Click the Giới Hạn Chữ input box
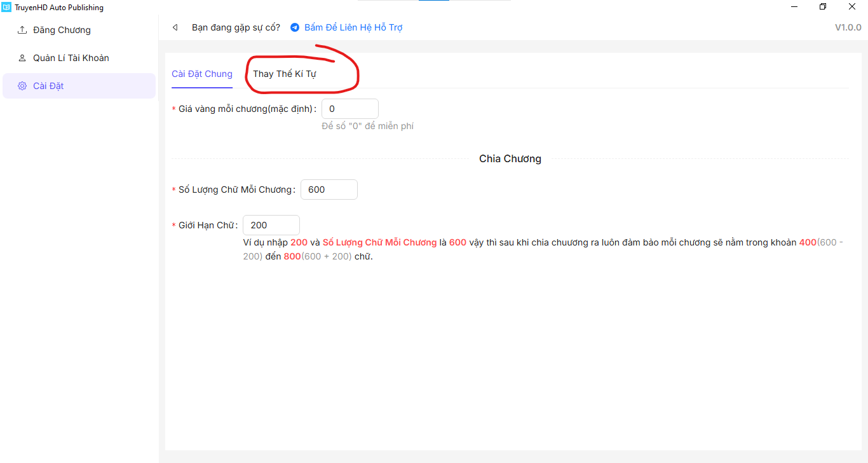This screenshot has width=868, height=463. tap(271, 225)
